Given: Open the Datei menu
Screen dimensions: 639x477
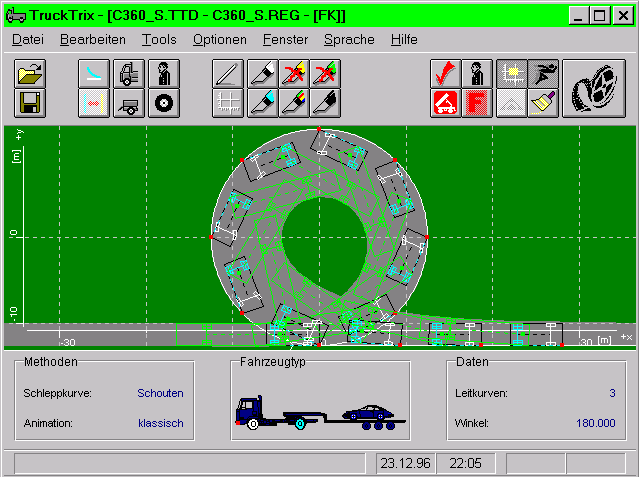Looking at the screenshot, I should click(28, 40).
